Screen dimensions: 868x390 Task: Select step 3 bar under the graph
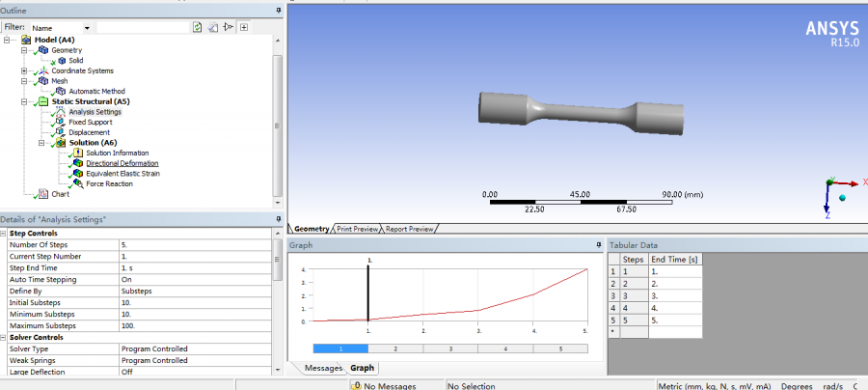(x=450, y=348)
